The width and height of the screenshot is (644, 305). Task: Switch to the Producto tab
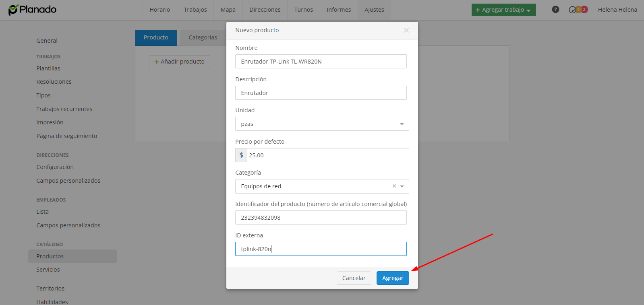pyautogui.click(x=156, y=37)
